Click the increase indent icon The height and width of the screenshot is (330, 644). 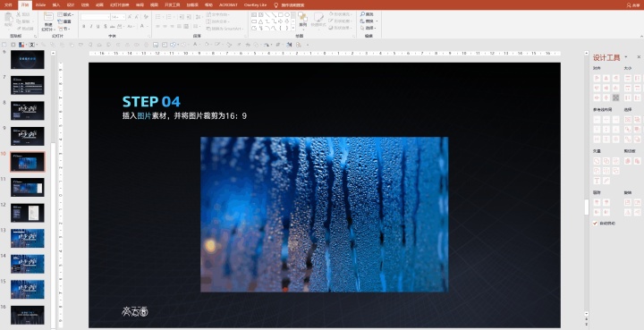[189, 17]
